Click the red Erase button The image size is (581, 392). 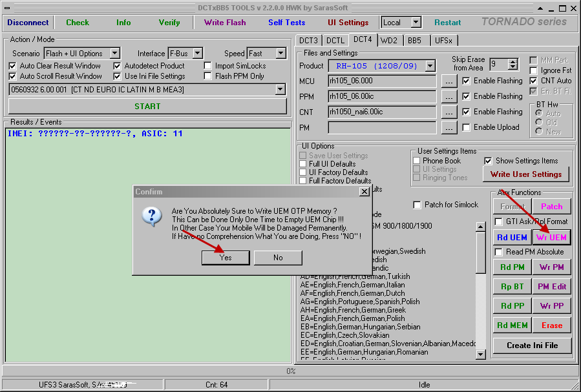[551, 325]
